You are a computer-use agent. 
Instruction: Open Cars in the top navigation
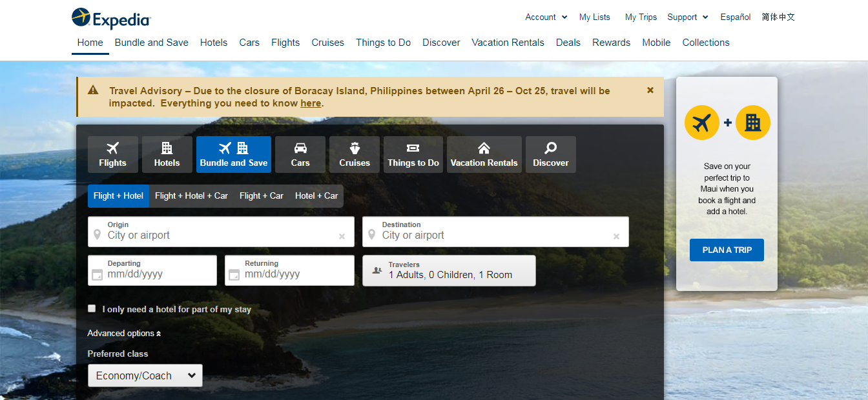click(x=249, y=43)
